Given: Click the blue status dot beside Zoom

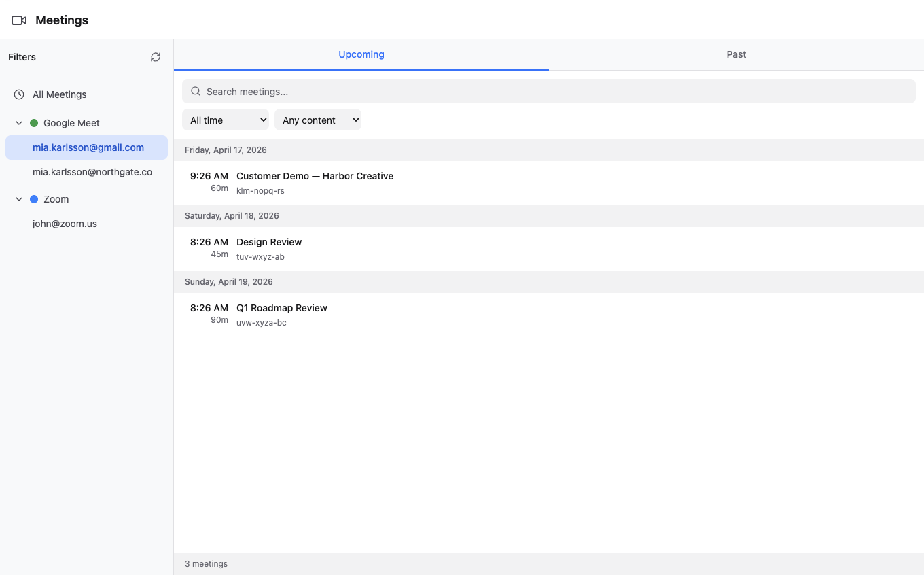Looking at the screenshot, I should tap(33, 199).
